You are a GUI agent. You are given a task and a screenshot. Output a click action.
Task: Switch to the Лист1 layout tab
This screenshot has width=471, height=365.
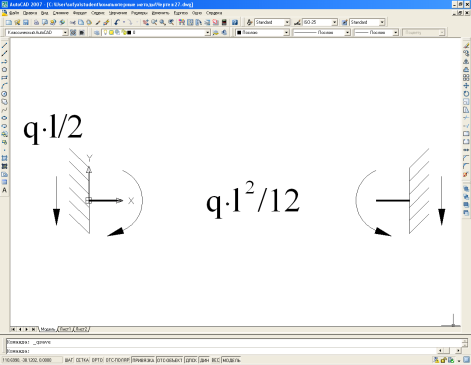point(65,329)
